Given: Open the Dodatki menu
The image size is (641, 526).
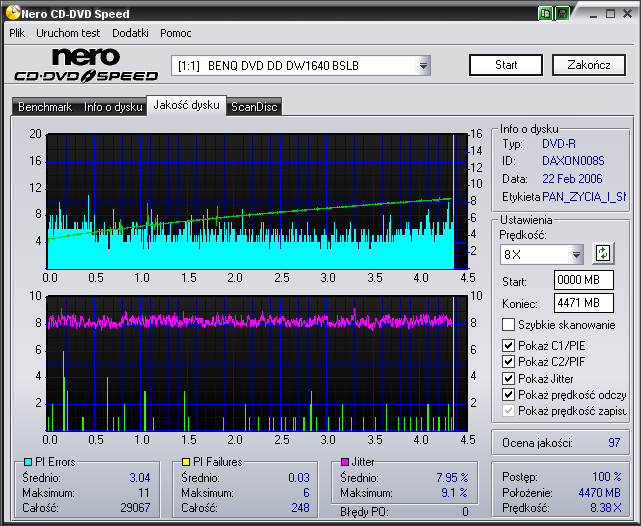Looking at the screenshot, I should click(x=130, y=33).
